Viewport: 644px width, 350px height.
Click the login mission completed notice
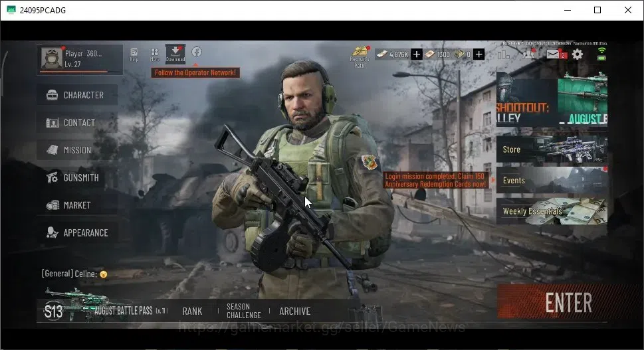pyautogui.click(x=436, y=180)
